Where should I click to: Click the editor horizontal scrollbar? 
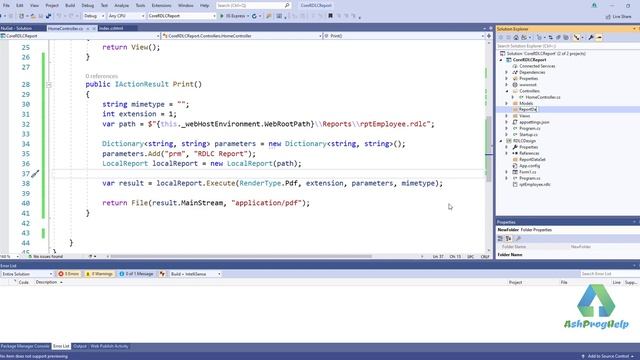tap(241, 256)
